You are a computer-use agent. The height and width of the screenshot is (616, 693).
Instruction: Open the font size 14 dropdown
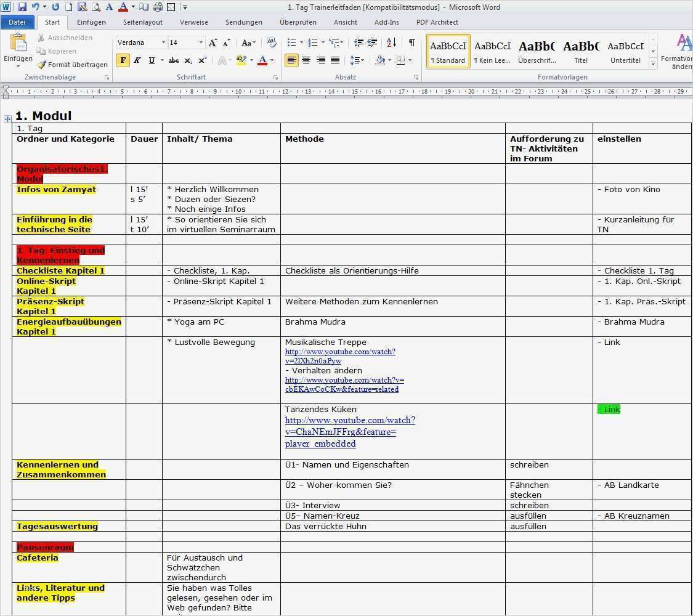(x=201, y=43)
